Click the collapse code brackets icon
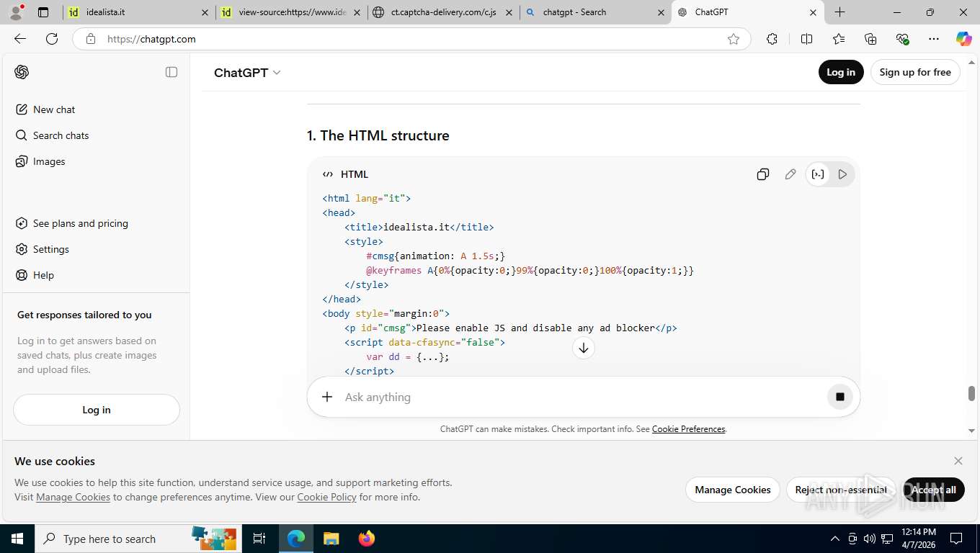The width and height of the screenshot is (980, 553). (818, 174)
